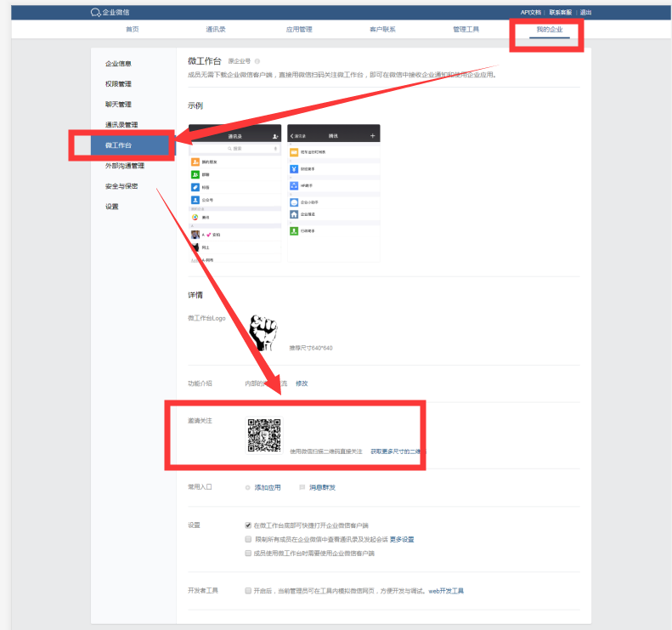
Task: Select 我的企业 tab
Action: tap(550, 29)
